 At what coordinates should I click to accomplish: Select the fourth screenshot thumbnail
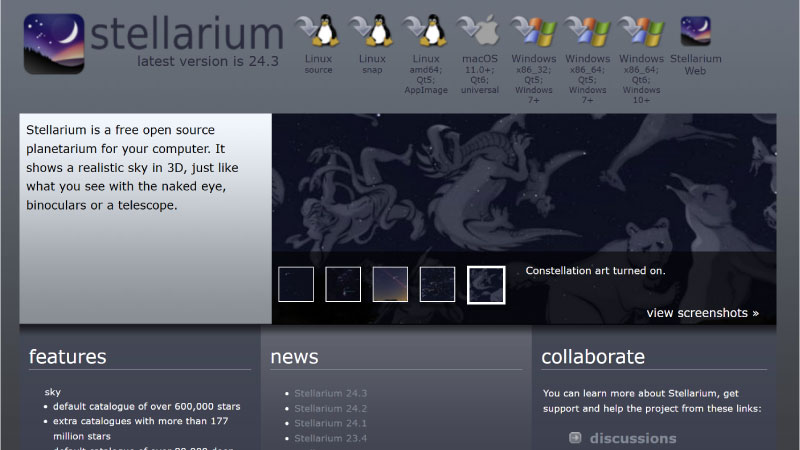tap(437, 284)
